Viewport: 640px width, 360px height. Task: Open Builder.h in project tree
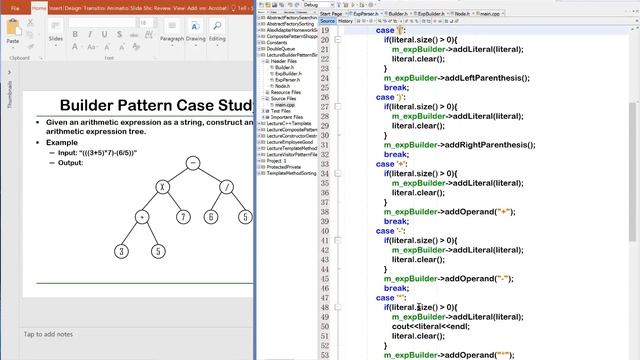point(284,67)
